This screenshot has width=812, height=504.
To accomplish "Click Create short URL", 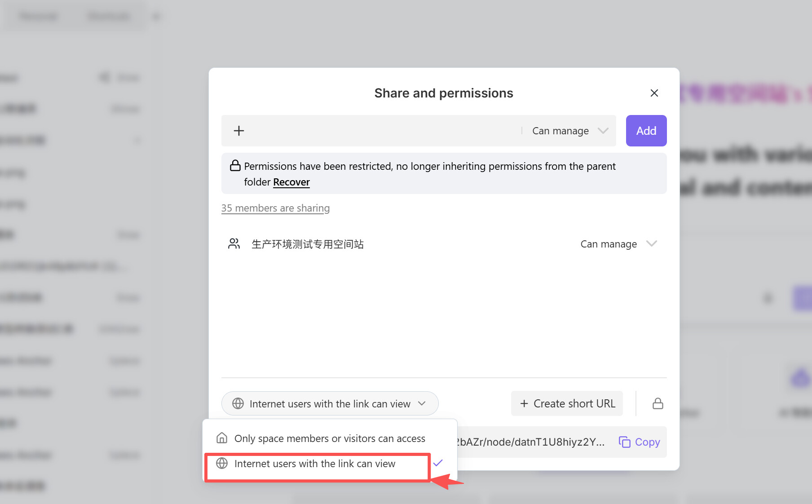I will [x=567, y=403].
